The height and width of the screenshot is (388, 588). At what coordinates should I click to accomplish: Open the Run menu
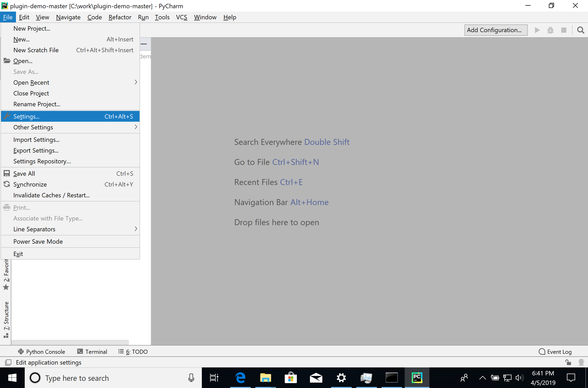[x=143, y=17]
